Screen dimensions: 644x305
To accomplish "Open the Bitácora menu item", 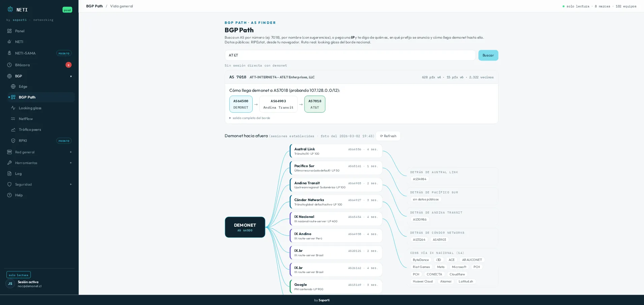I will [39, 65].
